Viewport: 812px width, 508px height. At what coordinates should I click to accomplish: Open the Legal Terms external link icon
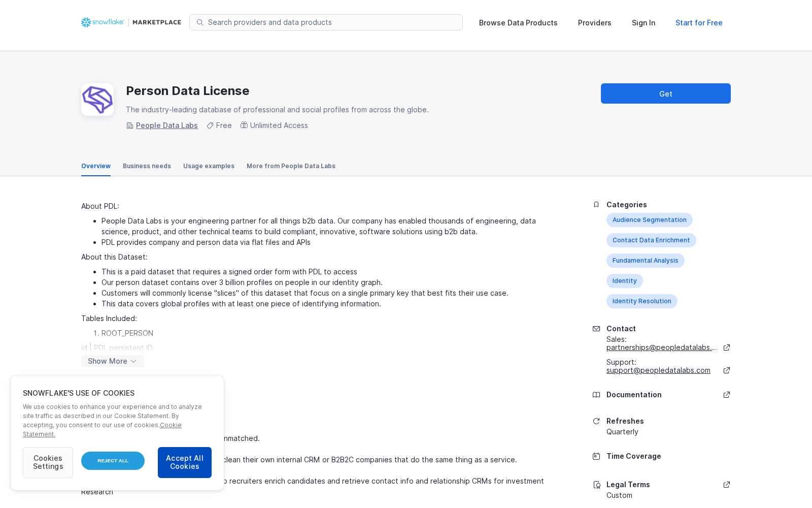tap(727, 485)
